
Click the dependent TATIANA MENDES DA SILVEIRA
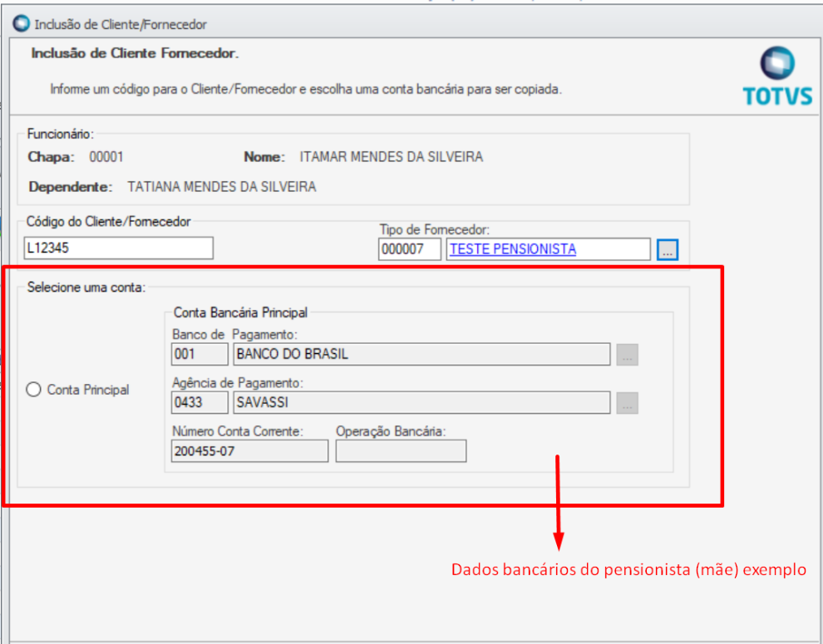coord(222,187)
